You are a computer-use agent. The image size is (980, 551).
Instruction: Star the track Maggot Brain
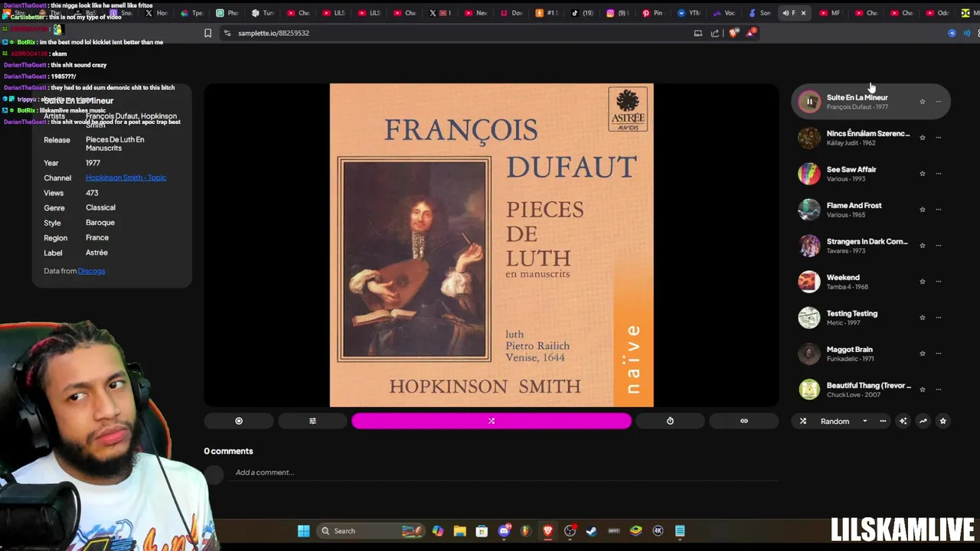[923, 354]
